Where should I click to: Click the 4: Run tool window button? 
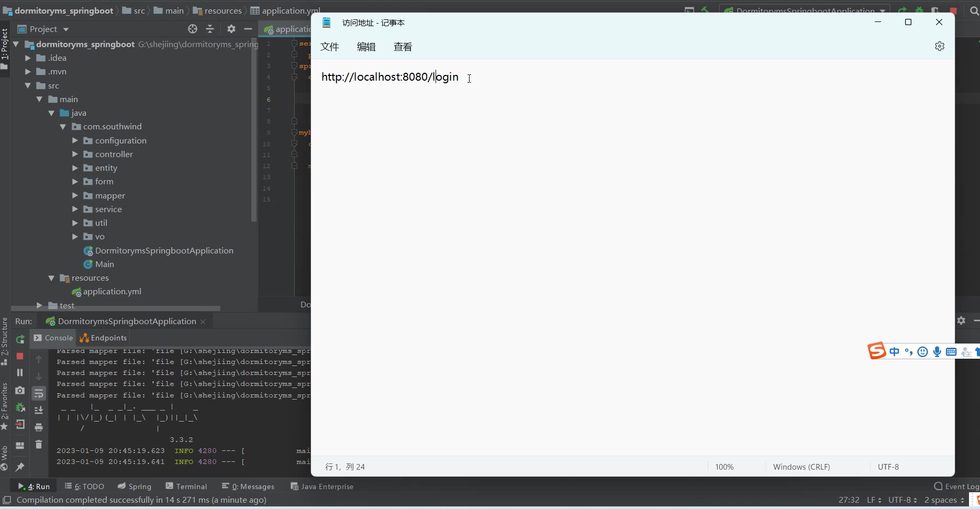tap(34, 486)
